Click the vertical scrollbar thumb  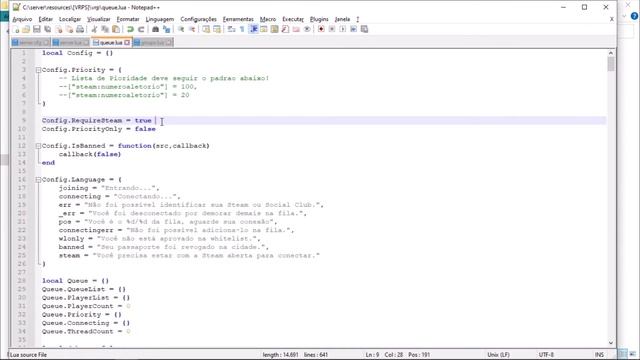pyautogui.click(x=611, y=64)
